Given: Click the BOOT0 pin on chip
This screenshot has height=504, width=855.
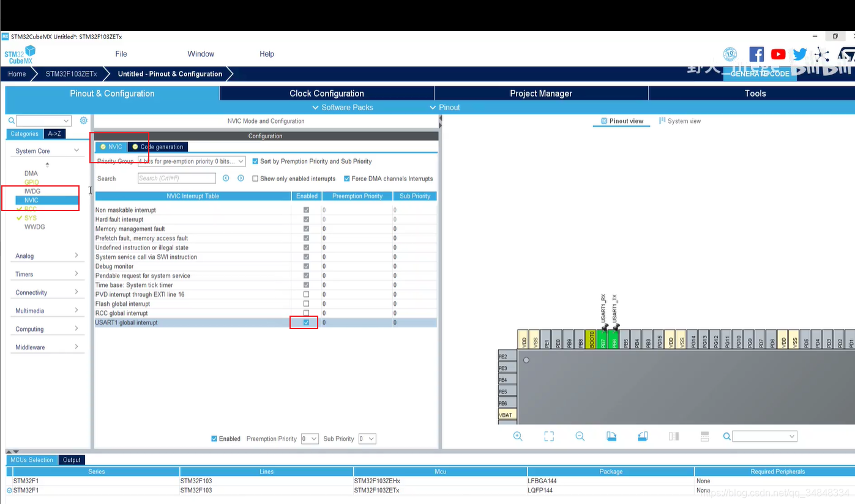Looking at the screenshot, I should 591,339.
